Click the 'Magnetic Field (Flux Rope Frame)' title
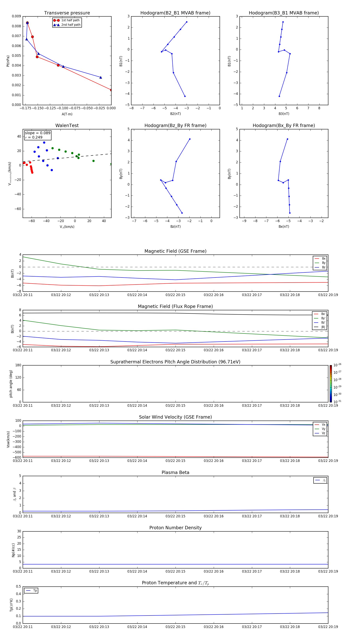 [x=175, y=307]
